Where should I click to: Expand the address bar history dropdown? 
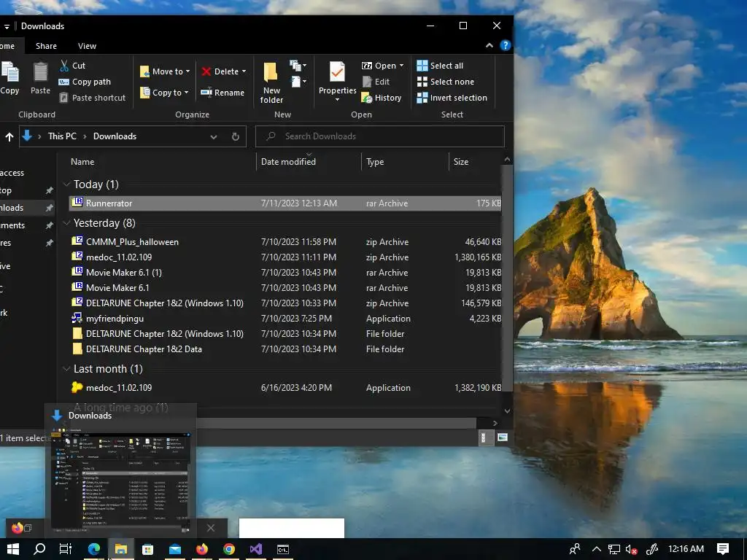click(214, 136)
